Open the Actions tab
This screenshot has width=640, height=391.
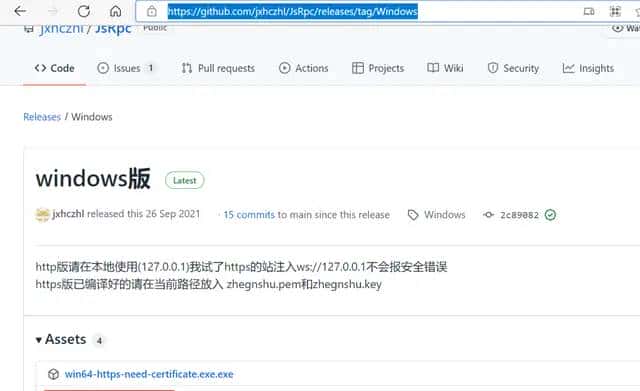click(303, 68)
